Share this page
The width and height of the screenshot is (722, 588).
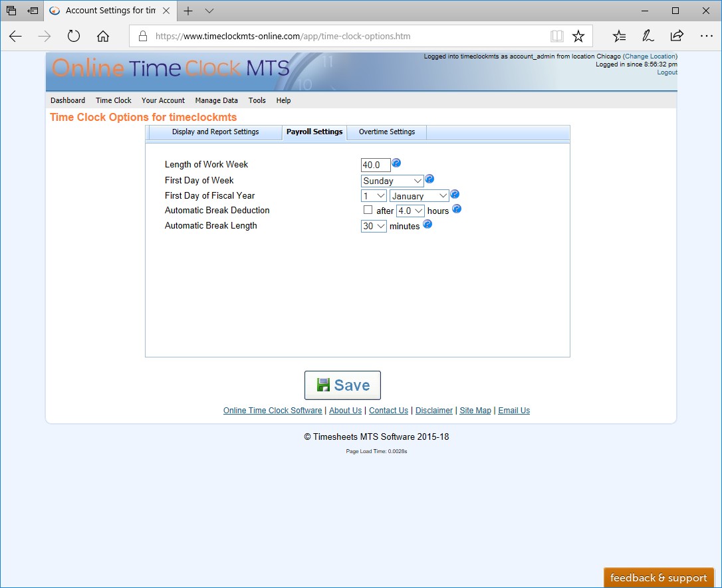click(677, 37)
